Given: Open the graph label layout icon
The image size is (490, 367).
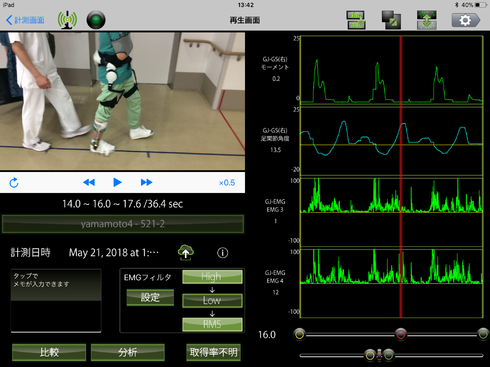Looking at the screenshot, I should pos(356,20).
